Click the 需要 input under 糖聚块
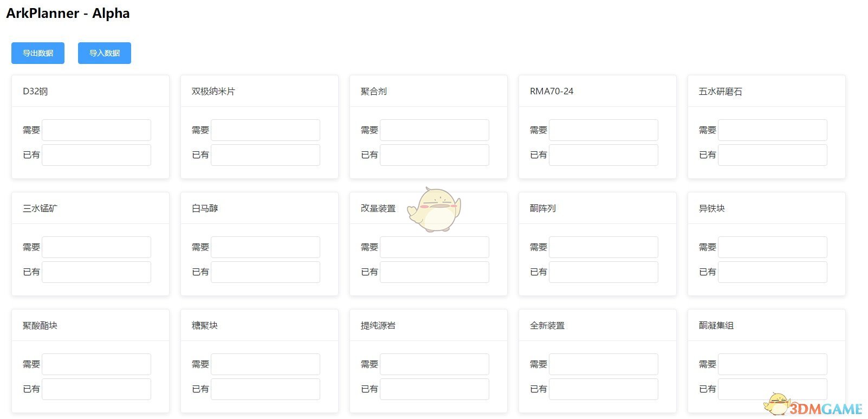 (265, 364)
